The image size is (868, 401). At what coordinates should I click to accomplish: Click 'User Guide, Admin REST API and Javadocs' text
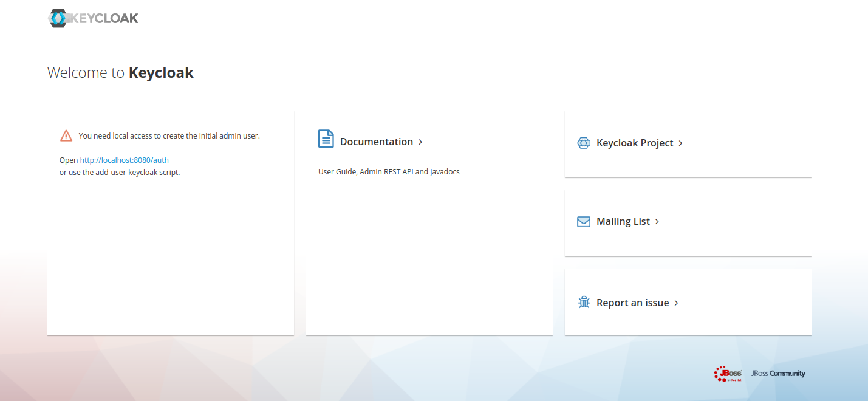389,172
